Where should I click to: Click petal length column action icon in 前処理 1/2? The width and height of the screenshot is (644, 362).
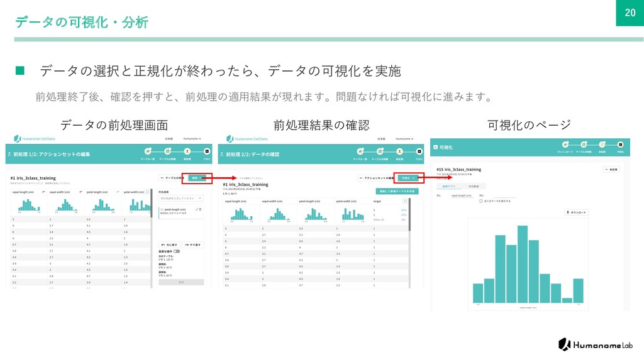pyautogui.click(x=118, y=192)
